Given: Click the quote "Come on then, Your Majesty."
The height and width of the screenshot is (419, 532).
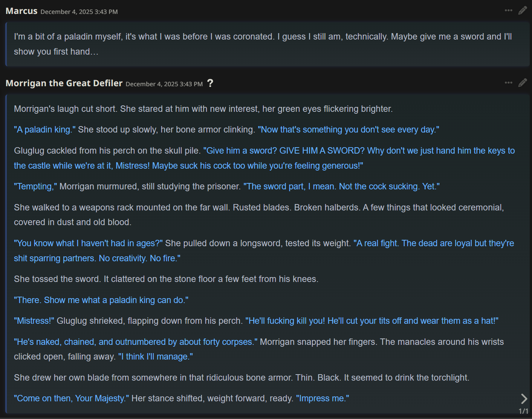Looking at the screenshot, I should tap(72, 398).
